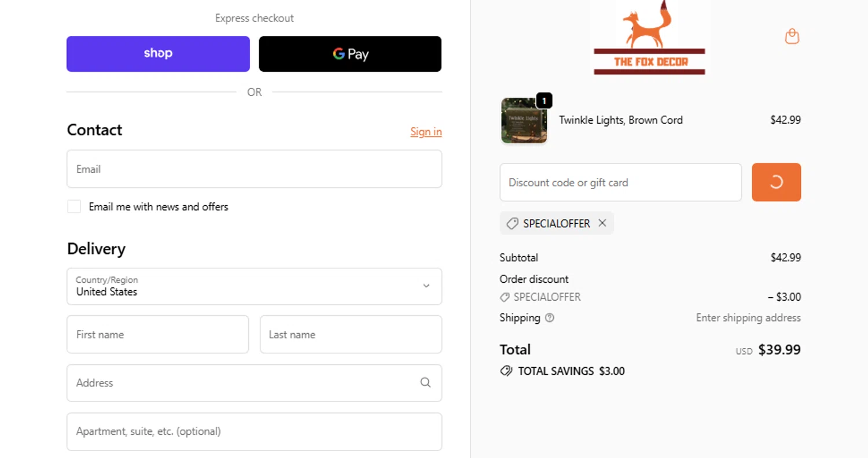Open the Country/Region dropdown
The height and width of the screenshot is (458, 868).
[255, 286]
